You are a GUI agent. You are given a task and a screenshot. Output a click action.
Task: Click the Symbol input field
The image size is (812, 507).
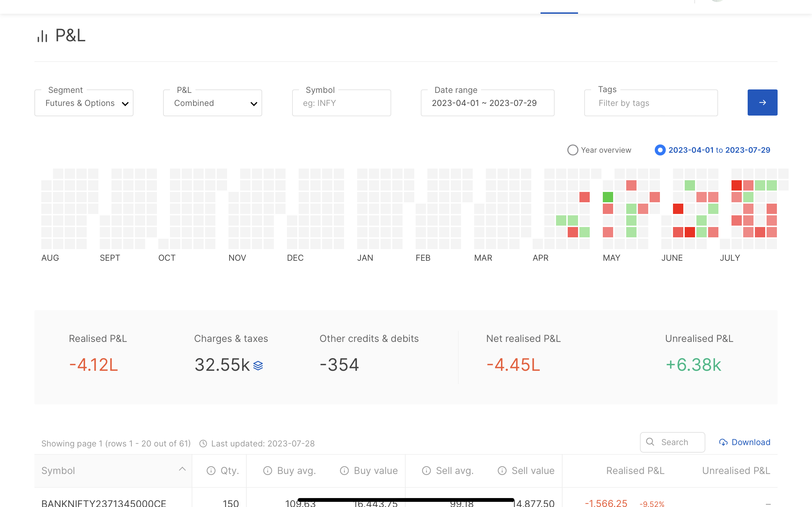click(341, 103)
